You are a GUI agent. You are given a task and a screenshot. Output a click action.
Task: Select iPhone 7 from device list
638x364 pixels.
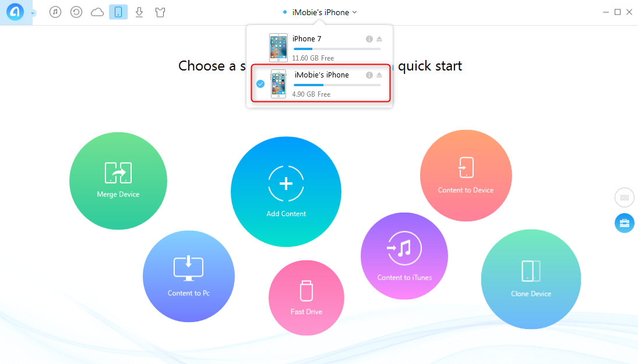[320, 47]
